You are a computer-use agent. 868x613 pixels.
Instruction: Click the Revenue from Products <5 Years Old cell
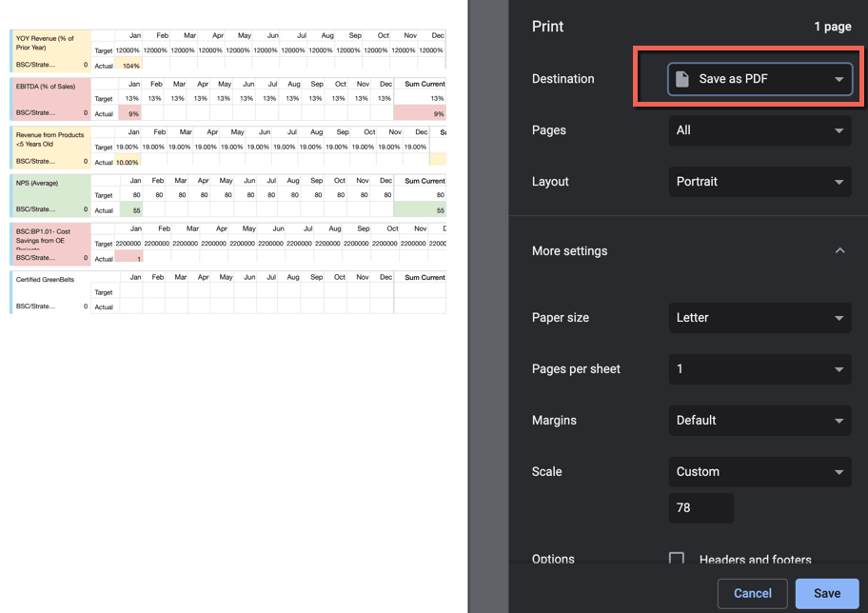51,140
